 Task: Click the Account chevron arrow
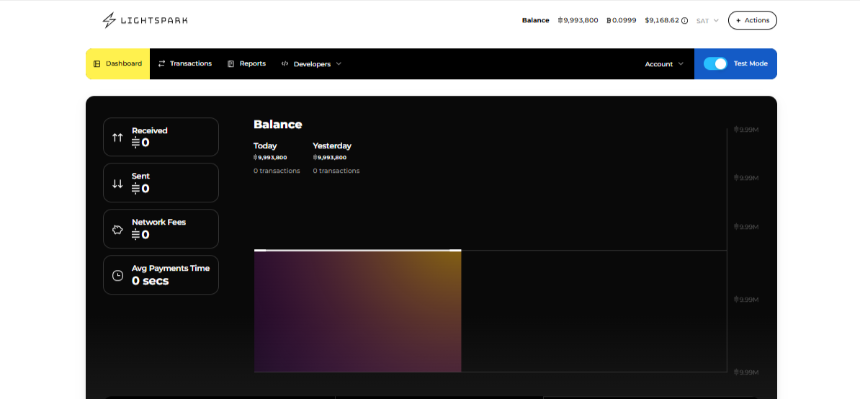point(681,64)
